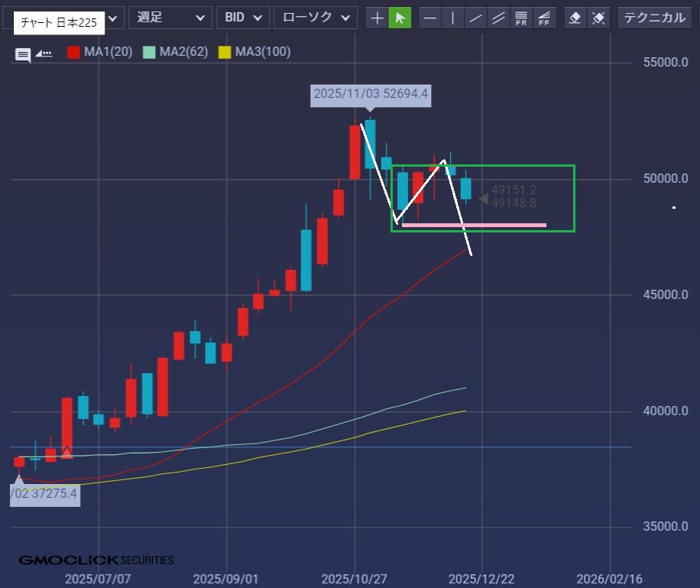This screenshot has width=700, height=588.
Task: Open the ローソク chart type dropdown
Action: [315, 18]
